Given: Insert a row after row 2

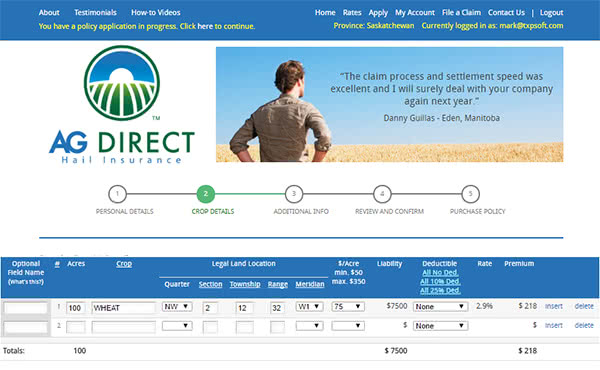Looking at the screenshot, I should tap(554, 325).
